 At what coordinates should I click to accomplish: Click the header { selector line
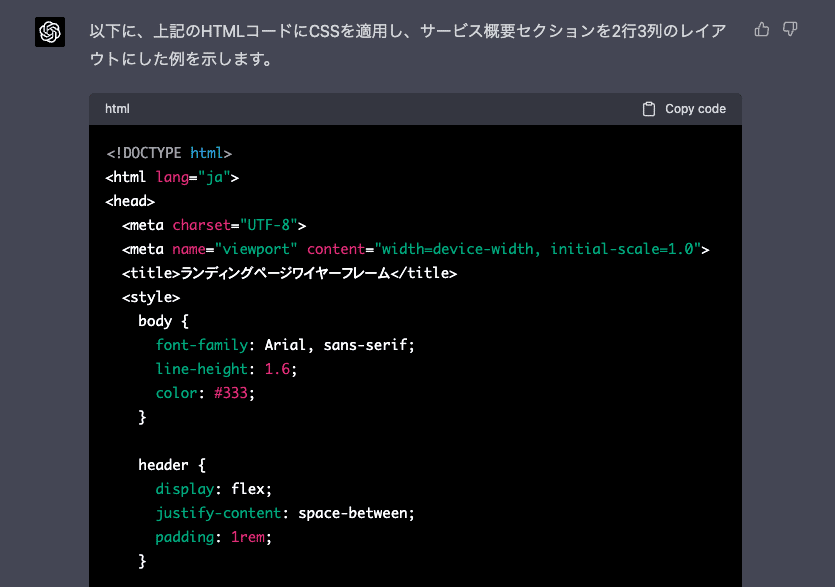point(171,464)
